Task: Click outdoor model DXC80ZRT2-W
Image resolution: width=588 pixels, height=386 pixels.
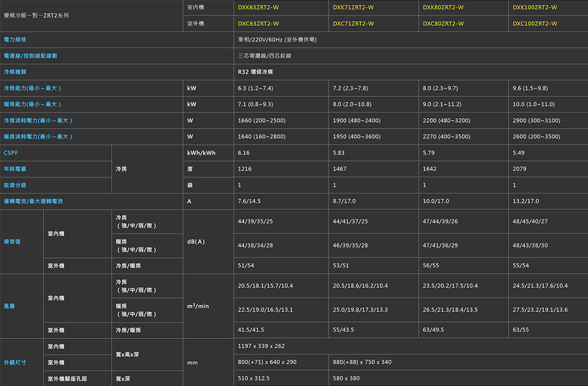Action: pos(443,24)
